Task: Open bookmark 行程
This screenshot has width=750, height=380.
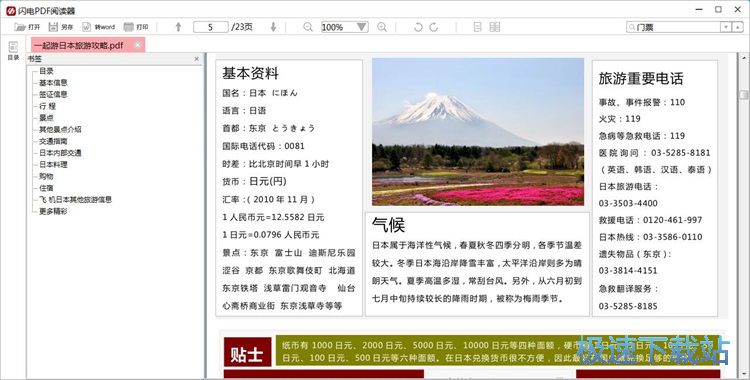Action: [x=47, y=106]
